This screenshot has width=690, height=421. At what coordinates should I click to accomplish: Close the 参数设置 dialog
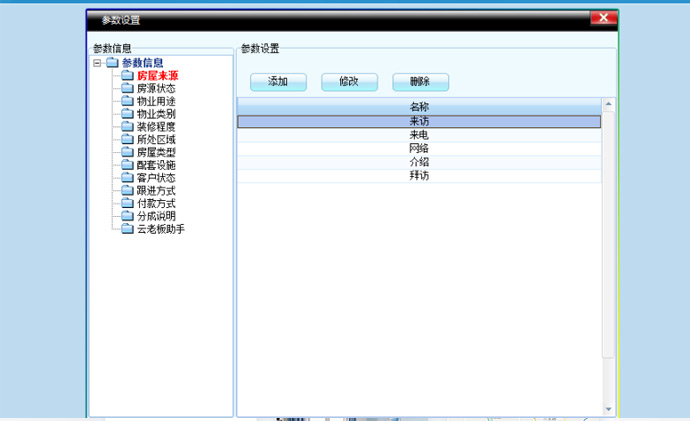point(603,18)
